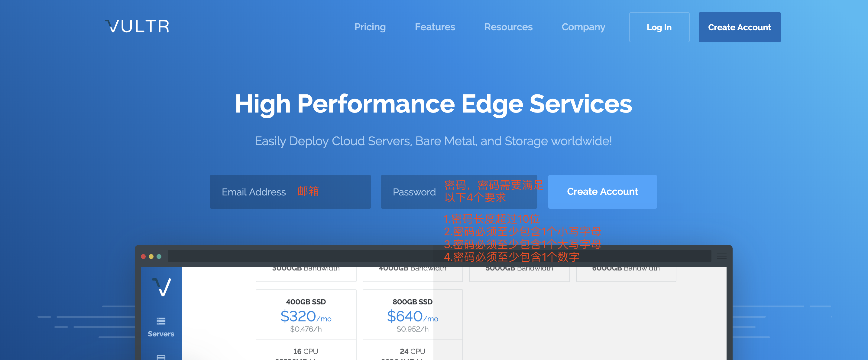Click the red dot in mock browser
The height and width of the screenshot is (360, 868).
[143, 257]
